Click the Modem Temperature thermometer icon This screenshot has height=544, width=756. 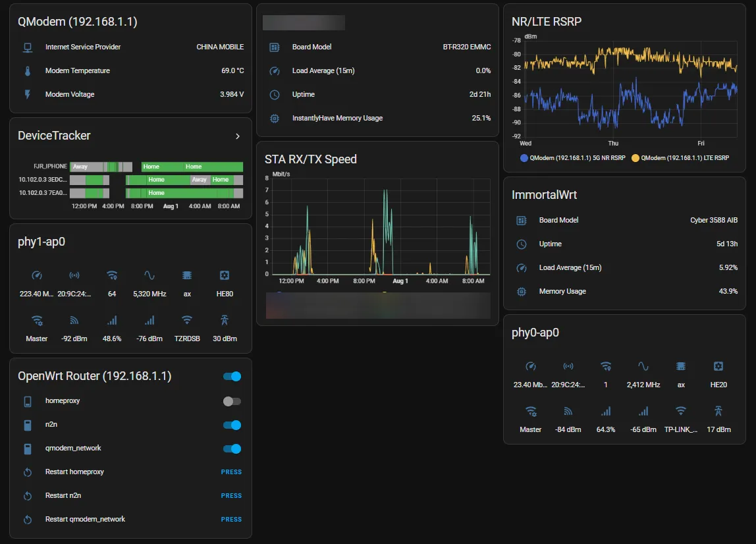coord(28,71)
